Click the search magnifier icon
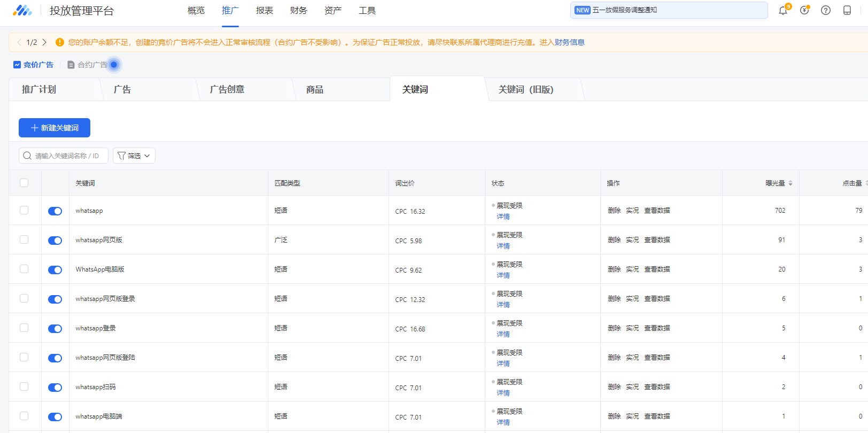Screen dimensions: 868x433 (x=27, y=156)
